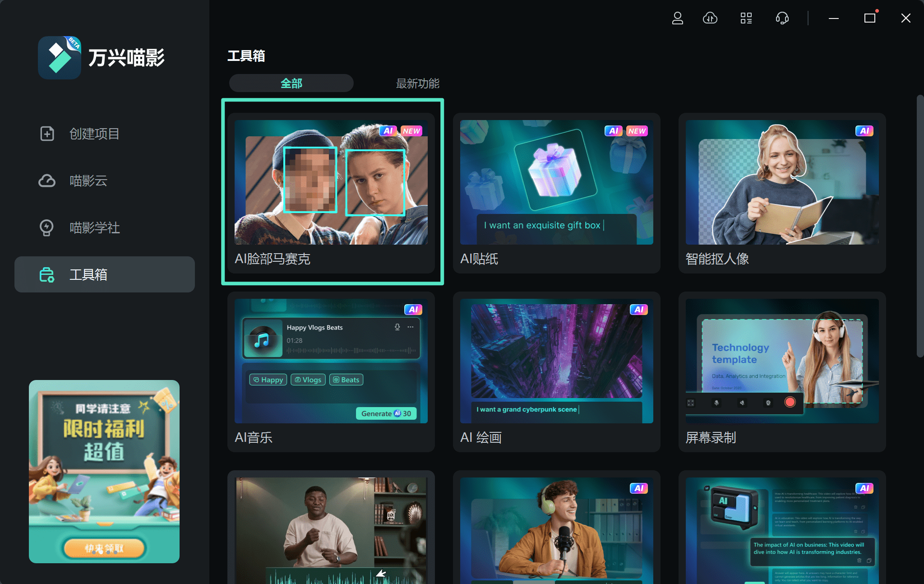
Task: Maximize the application window
Action: (x=870, y=18)
